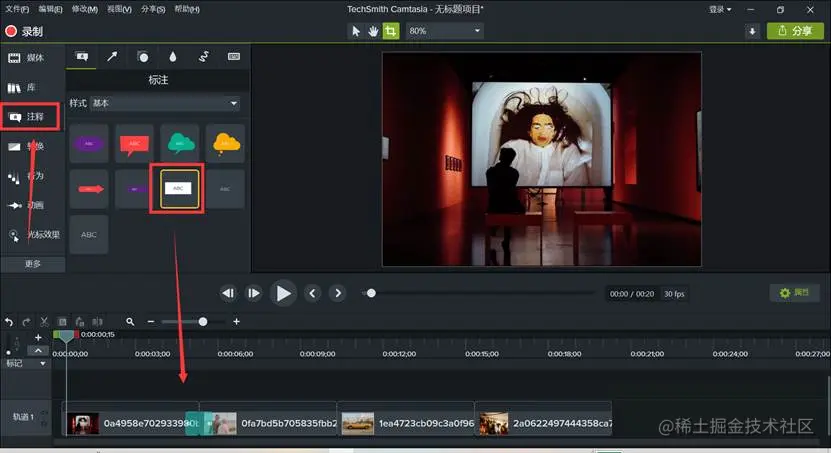Pick the white rectangle ABC callout

(180, 189)
